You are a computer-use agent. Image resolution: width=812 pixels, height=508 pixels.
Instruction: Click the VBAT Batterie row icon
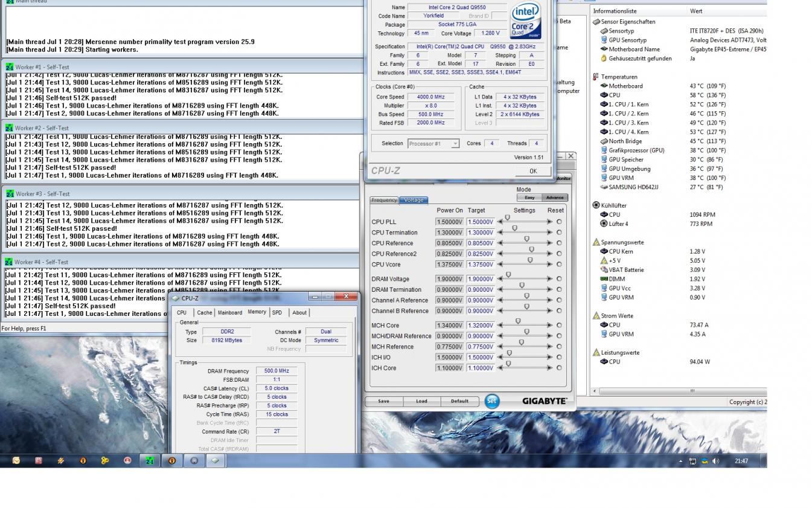coord(604,270)
